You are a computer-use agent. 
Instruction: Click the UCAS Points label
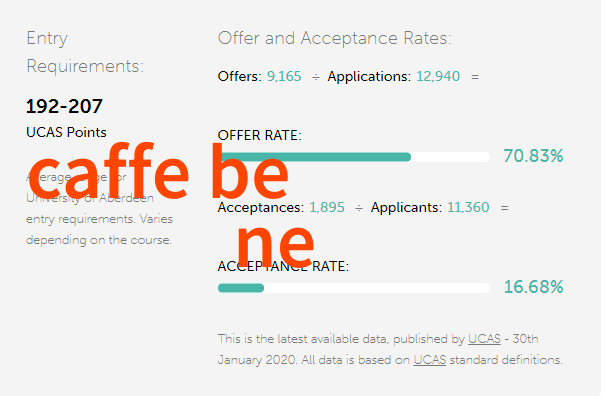coord(66,132)
